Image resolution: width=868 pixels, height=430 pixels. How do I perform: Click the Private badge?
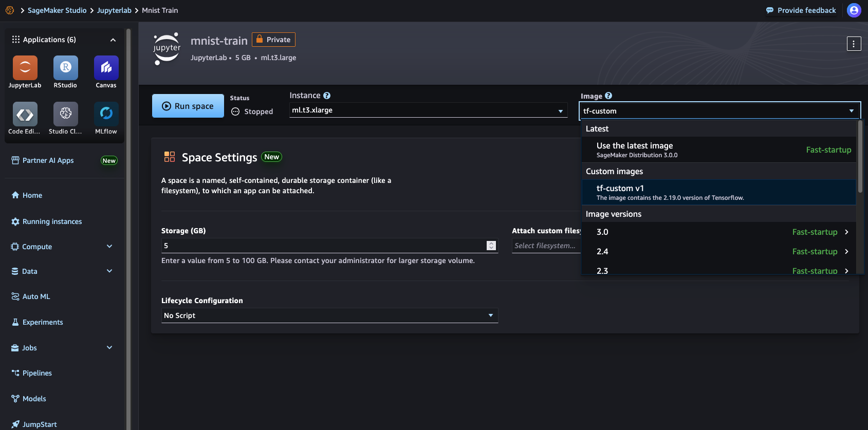[273, 40]
